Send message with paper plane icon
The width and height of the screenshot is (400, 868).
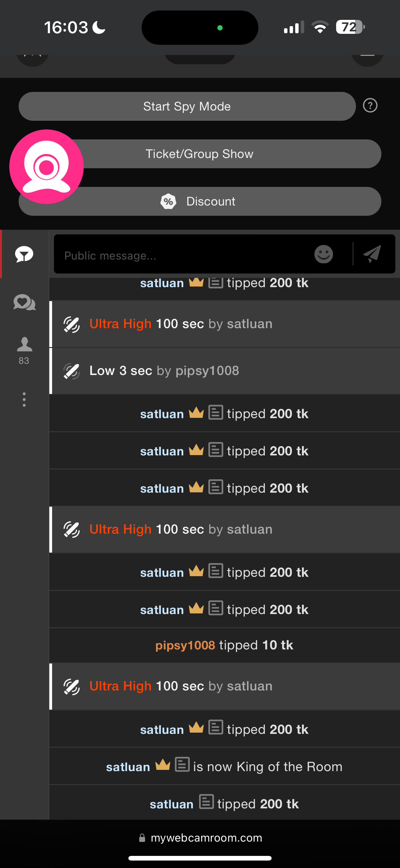pyautogui.click(x=372, y=254)
